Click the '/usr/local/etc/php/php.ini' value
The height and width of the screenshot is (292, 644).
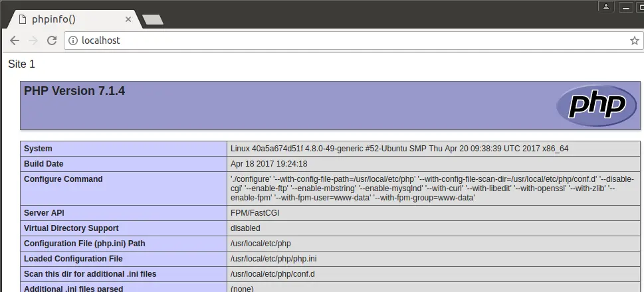pos(274,258)
